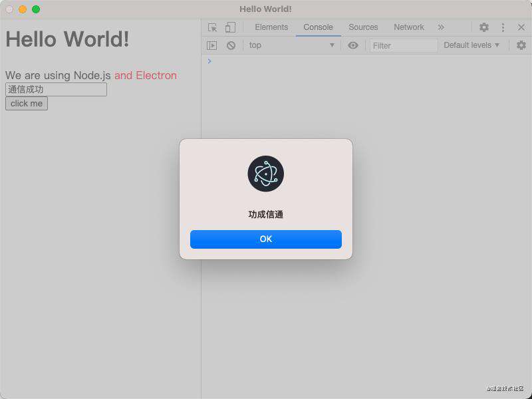This screenshot has height=399, width=532.
Task: Open console settings gear
Action: [x=521, y=45]
